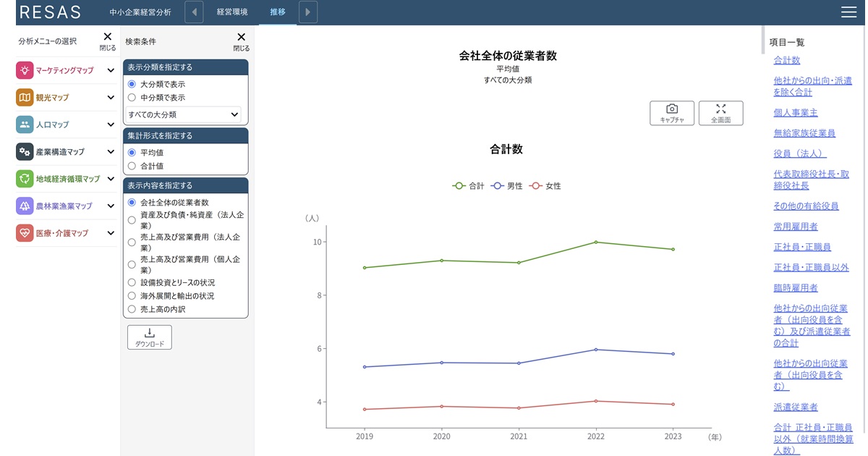
Task: Open the すべての大分類 dropdown
Action: [x=183, y=114]
